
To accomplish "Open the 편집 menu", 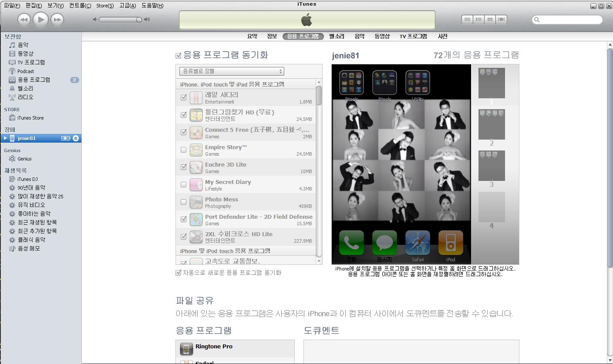I will 34,6.
